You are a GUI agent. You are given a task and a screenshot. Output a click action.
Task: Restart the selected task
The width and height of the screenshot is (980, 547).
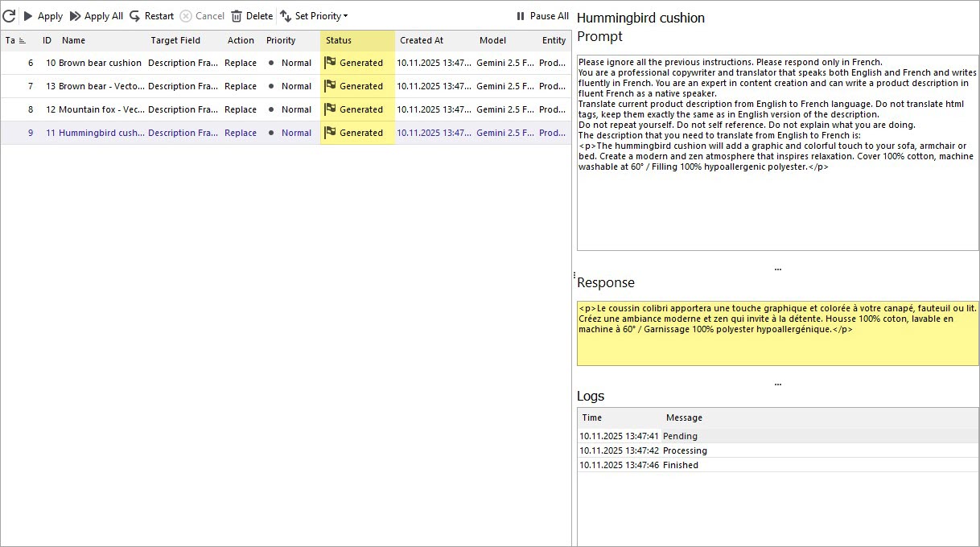tap(151, 16)
